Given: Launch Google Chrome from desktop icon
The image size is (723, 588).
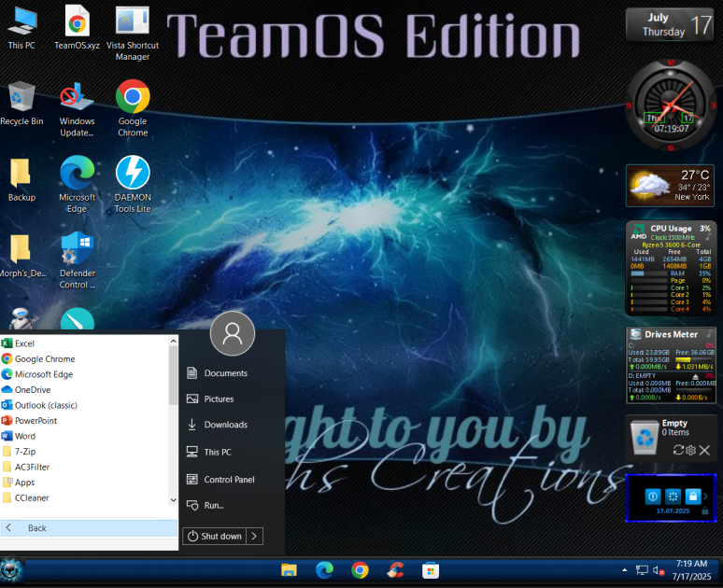Looking at the screenshot, I should [x=133, y=109].
